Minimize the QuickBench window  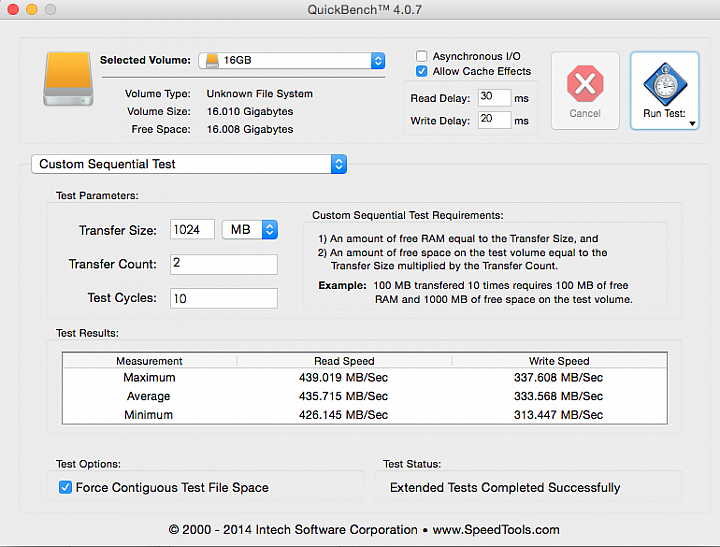(x=32, y=9)
